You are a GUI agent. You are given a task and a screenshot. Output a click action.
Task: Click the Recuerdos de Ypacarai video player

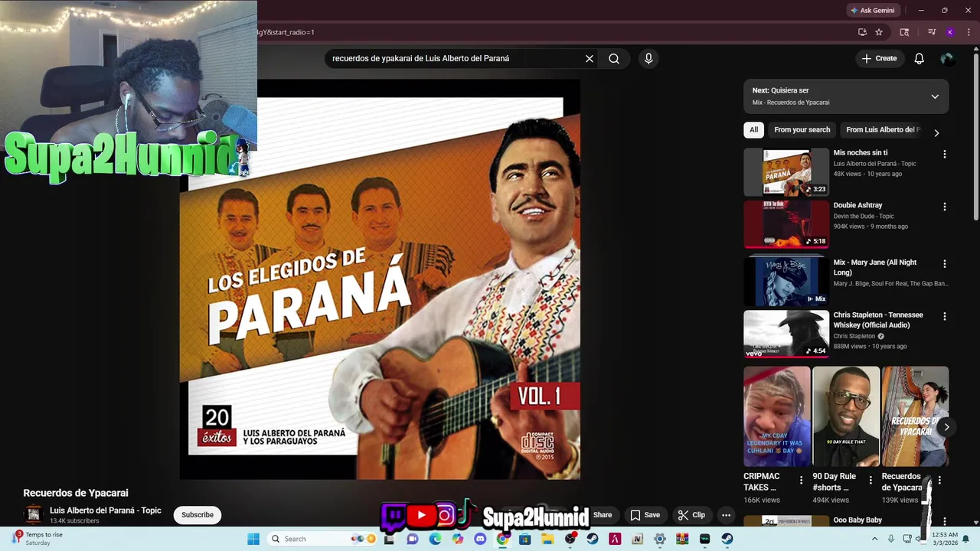click(380, 279)
